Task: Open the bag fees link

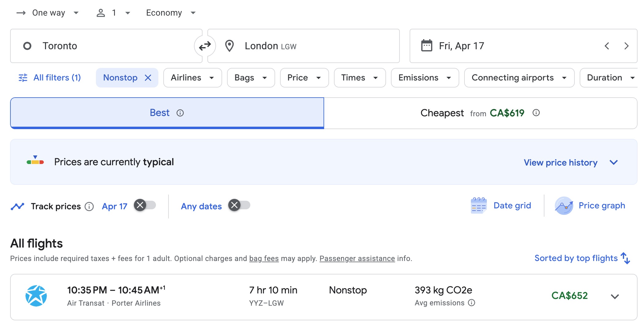Action: 264,259
